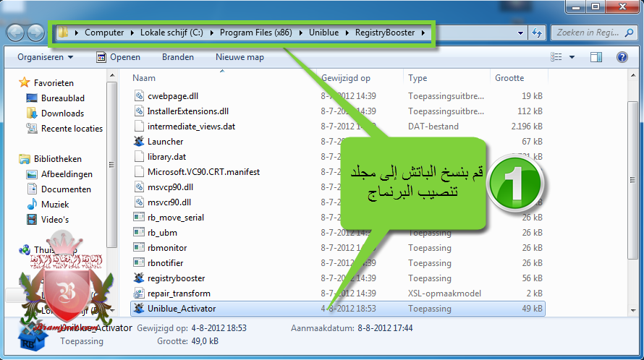644x360 pixels.
Task: Select the msvcr90.dll file icon
Action: pos(139,202)
